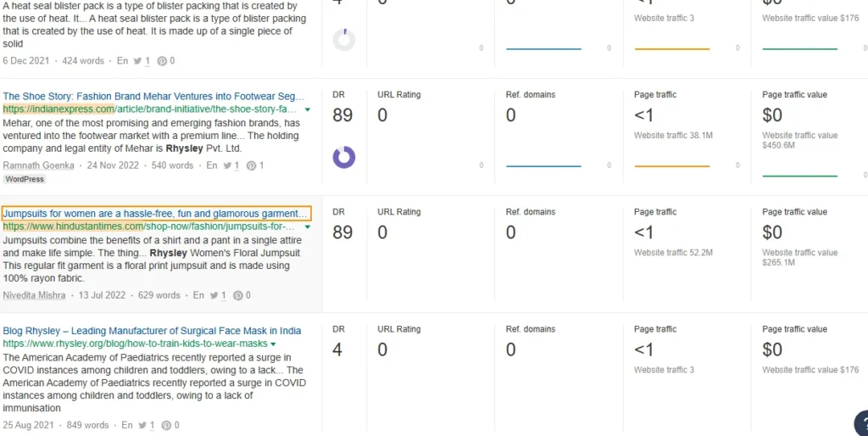Click Website traffic value $265.1M text
The width and height of the screenshot is (868, 436).
[x=800, y=258]
